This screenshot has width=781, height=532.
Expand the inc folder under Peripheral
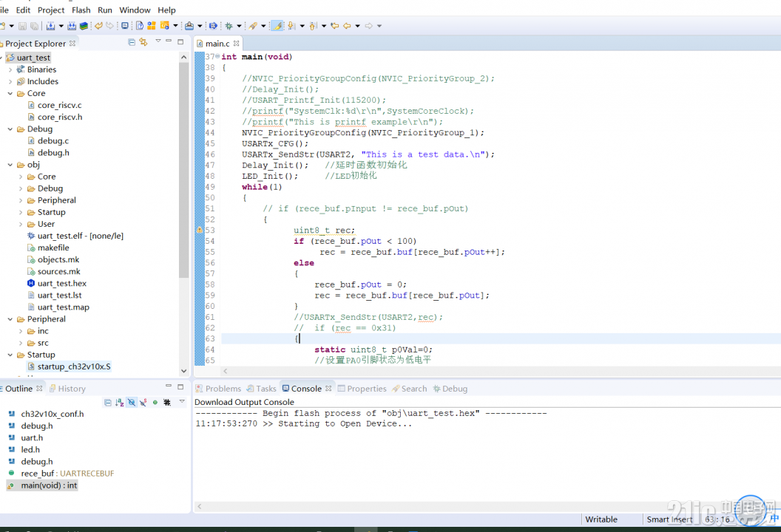[x=21, y=331]
